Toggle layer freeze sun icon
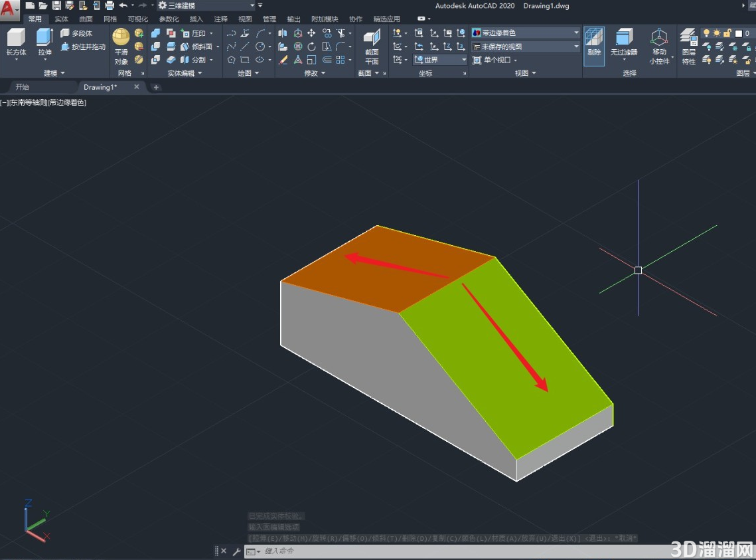Image resolution: width=756 pixels, height=560 pixels. pyautogui.click(x=717, y=33)
